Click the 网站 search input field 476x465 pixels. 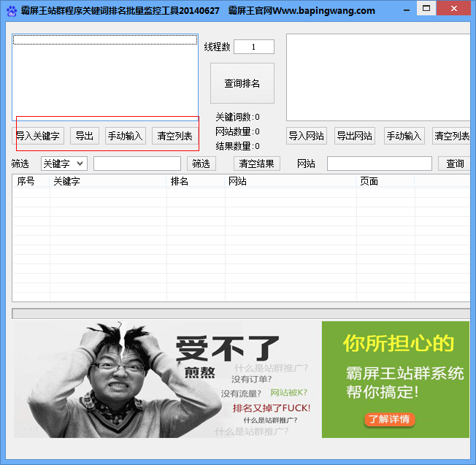pos(380,164)
